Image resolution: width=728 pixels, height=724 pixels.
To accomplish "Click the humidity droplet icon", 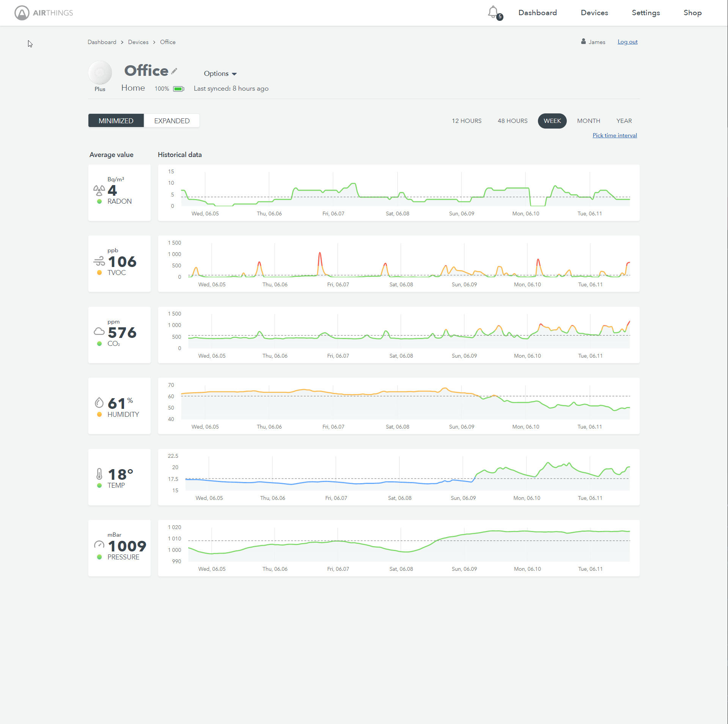I will tap(99, 402).
